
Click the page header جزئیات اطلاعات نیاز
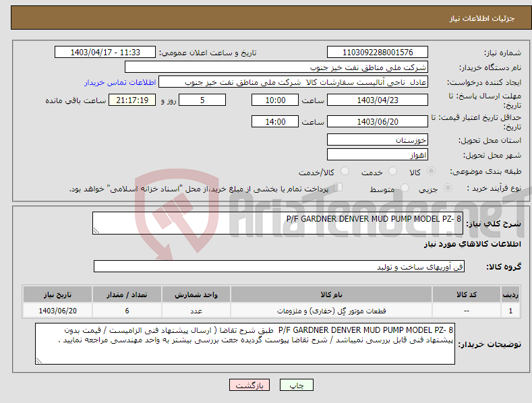(482, 18)
